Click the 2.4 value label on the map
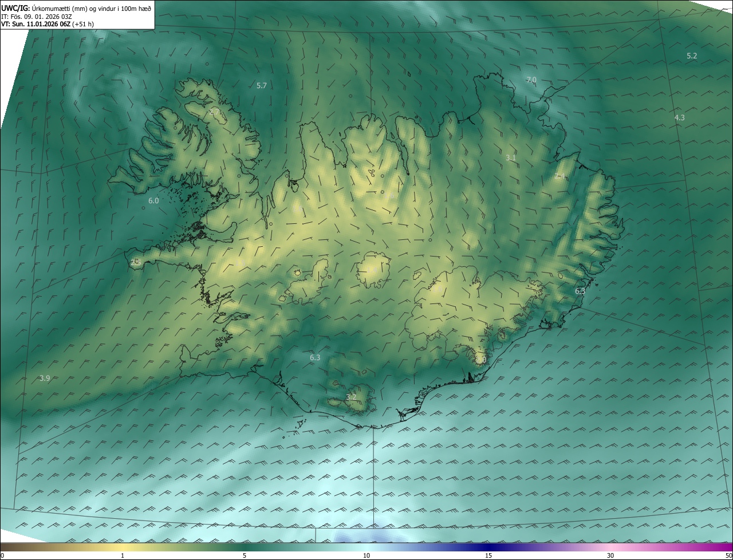 [560, 176]
